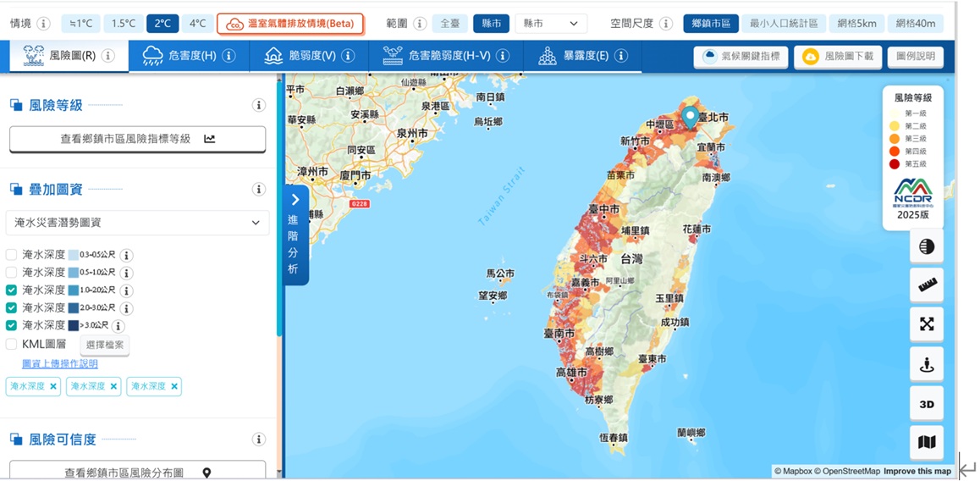The image size is (980, 481).
Task: Select 最小人口統計區 spatial scale
Action: pyautogui.click(x=784, y=24)
